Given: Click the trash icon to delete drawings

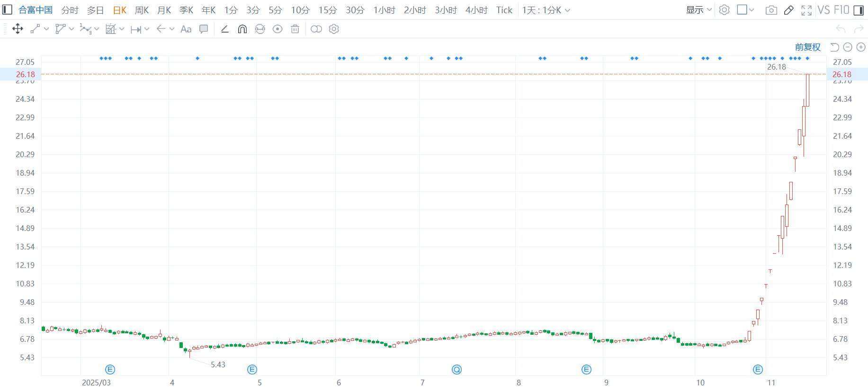Looking at the screenshot, I should tap(295, 29).
